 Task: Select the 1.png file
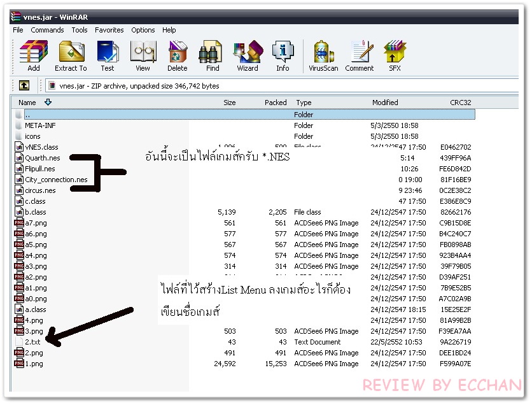[34, 364]
